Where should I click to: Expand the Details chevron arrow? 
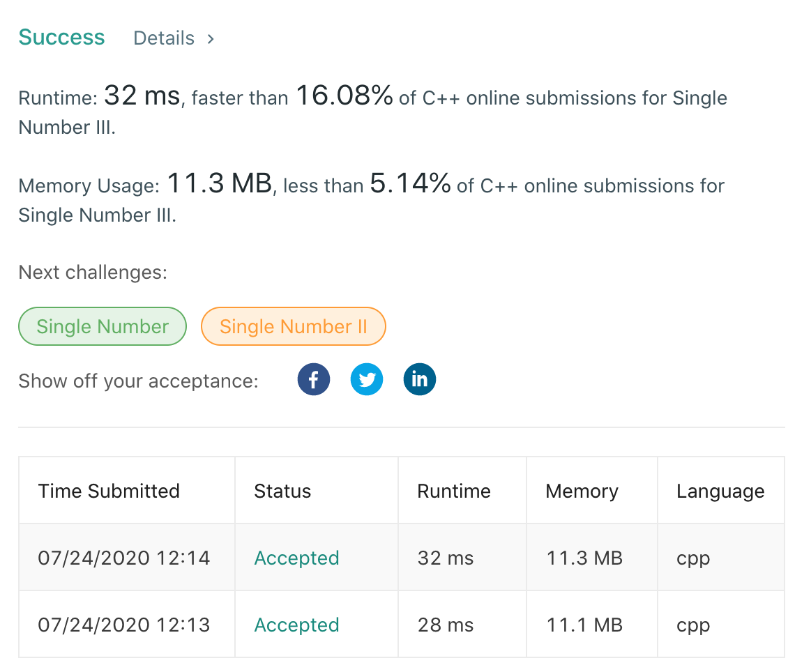click(x=210, y=38)
